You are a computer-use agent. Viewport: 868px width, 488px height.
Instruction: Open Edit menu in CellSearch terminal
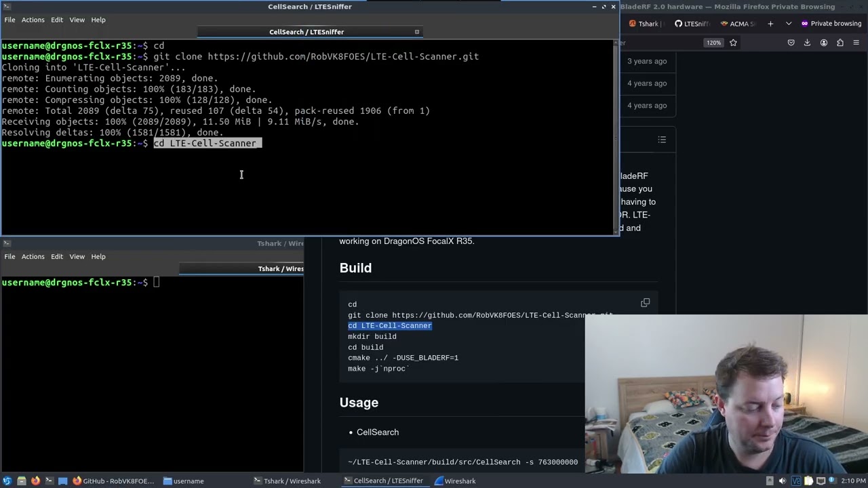(57, 20)
